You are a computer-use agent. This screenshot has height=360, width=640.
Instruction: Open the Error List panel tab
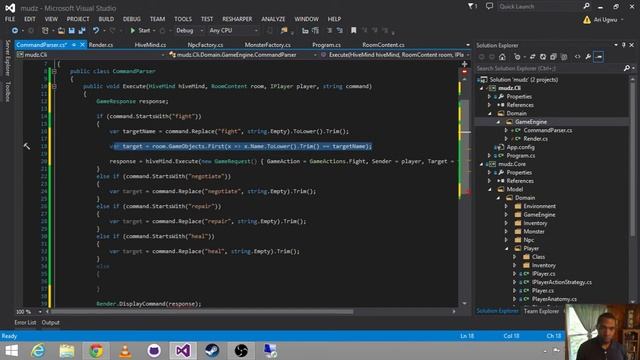[x=25, y=322]
